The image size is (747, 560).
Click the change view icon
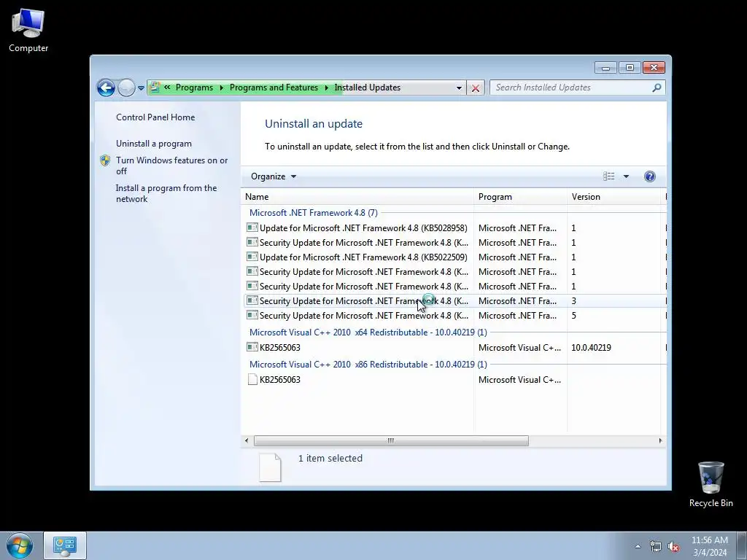[x=609, y=176]
